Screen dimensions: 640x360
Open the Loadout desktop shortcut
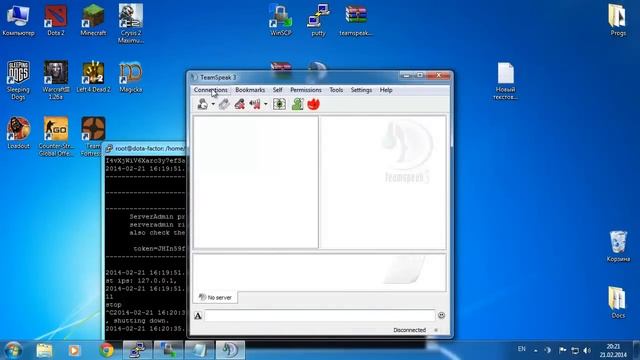(18, 133)
